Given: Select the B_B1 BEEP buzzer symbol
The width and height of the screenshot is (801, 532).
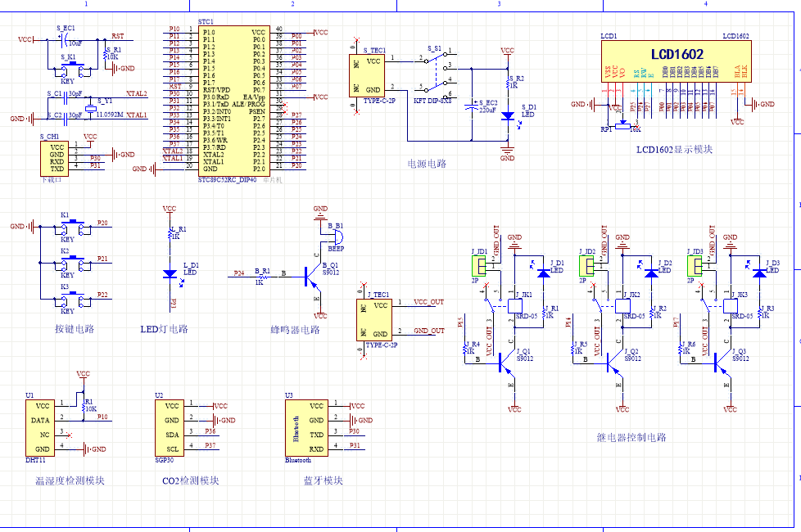Looking at the screenshot, I should coord(337,237).
